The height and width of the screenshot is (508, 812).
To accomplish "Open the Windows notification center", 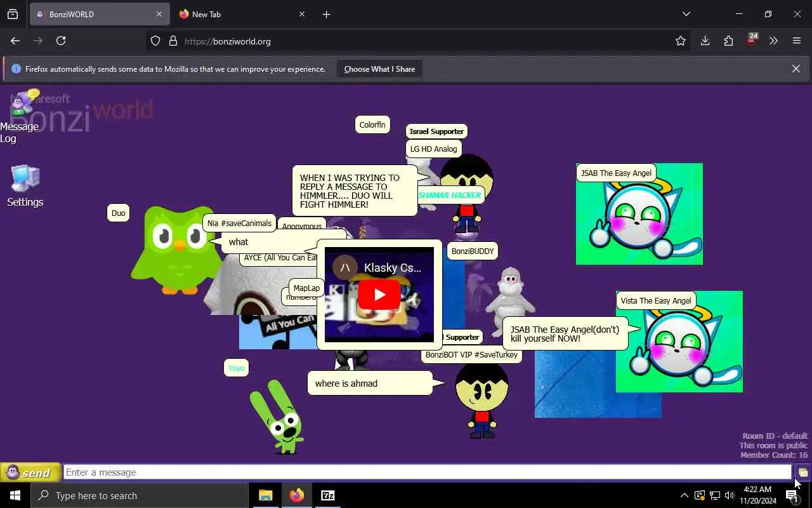I will tap(792, 496).
